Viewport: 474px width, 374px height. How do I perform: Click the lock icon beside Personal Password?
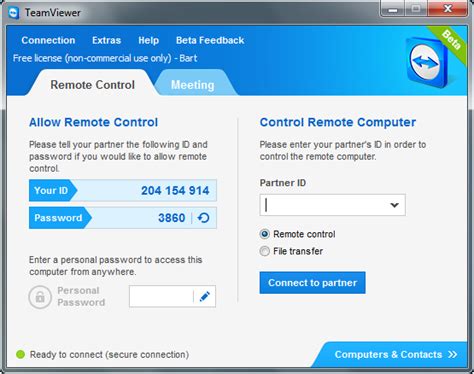(40, 297)
